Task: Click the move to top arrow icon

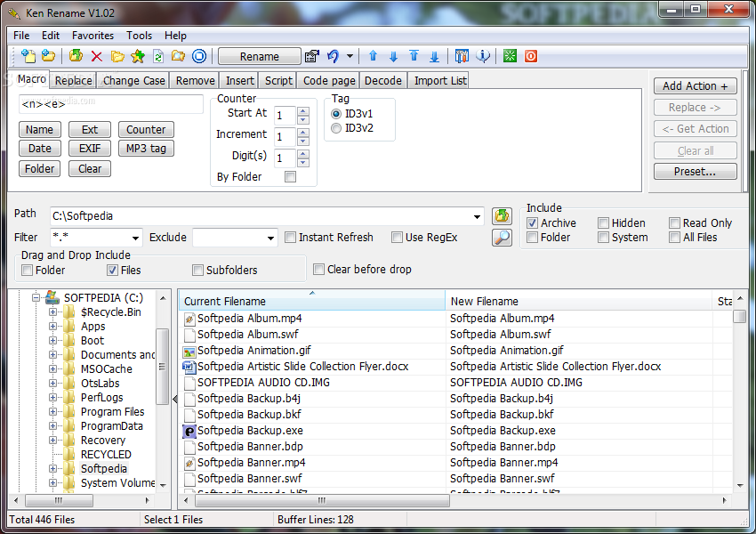Action: pyautogui.click(x=414, y=56)
